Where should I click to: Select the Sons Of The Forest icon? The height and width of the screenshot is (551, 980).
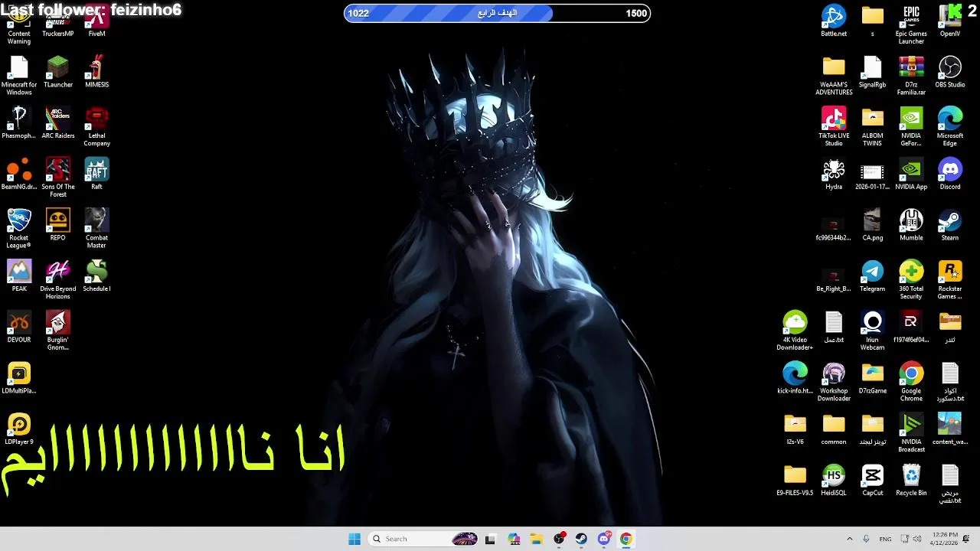point(58,178)
